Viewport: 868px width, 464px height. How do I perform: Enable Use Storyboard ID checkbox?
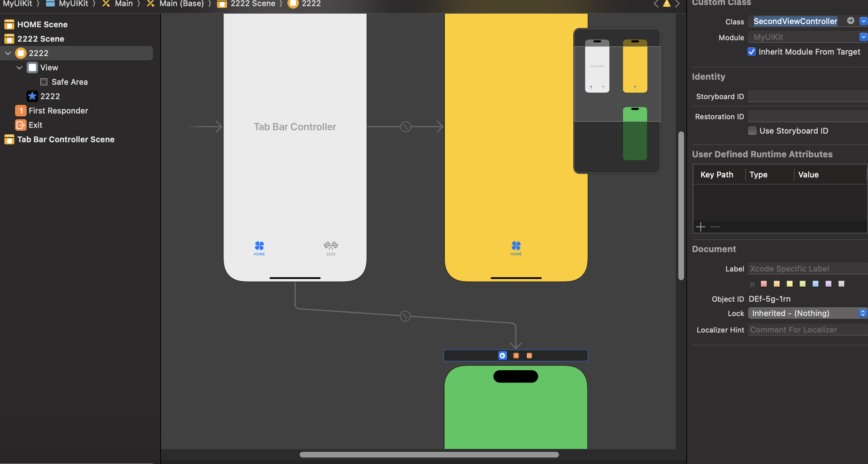[752, 131]
